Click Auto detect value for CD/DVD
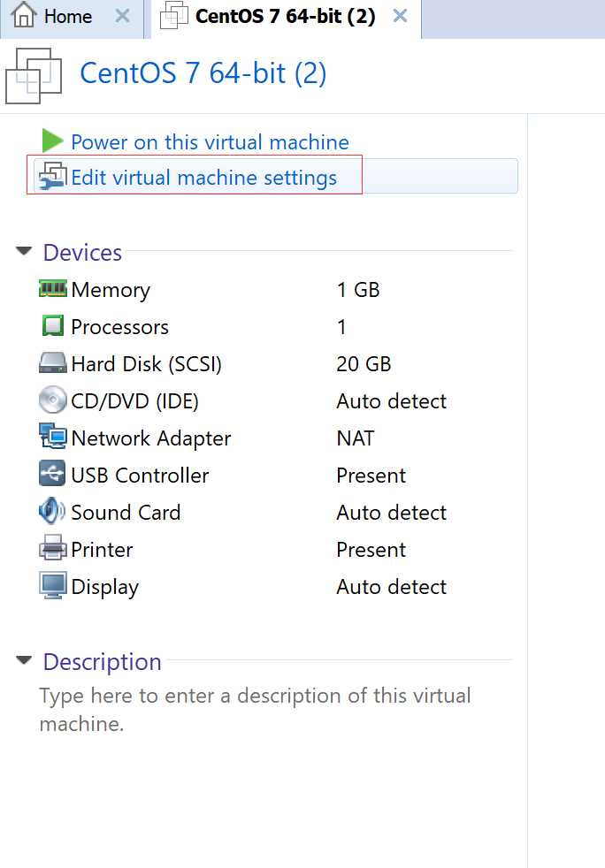The width and height of the screenshot is (605, 868). pos(391,400)
